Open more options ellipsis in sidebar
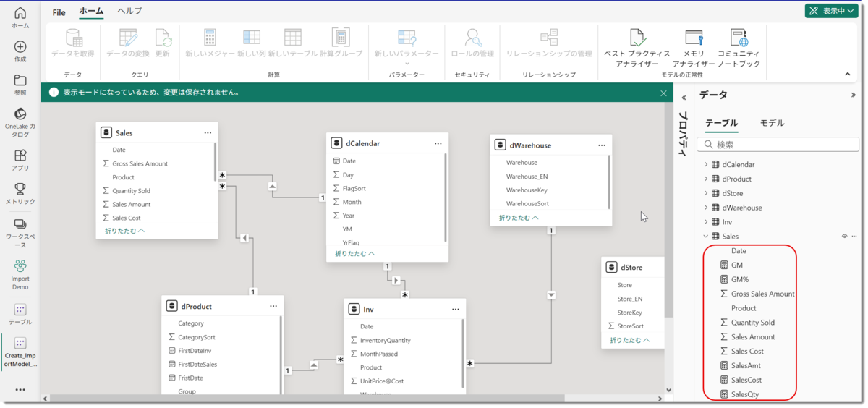 tap(20, 390)
